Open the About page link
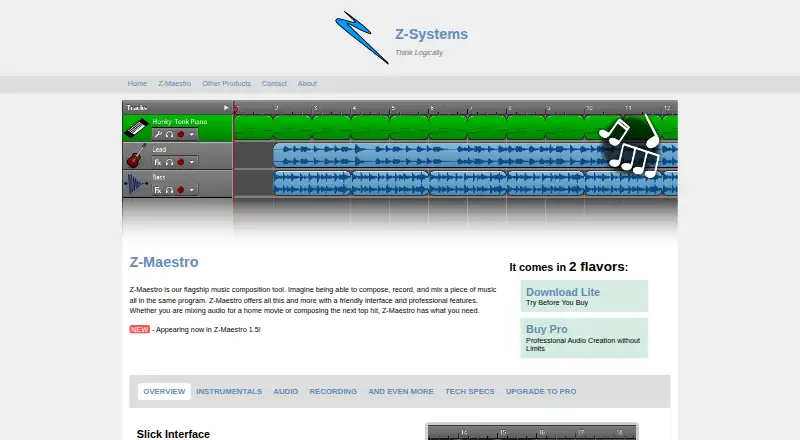 coord(307,84)
